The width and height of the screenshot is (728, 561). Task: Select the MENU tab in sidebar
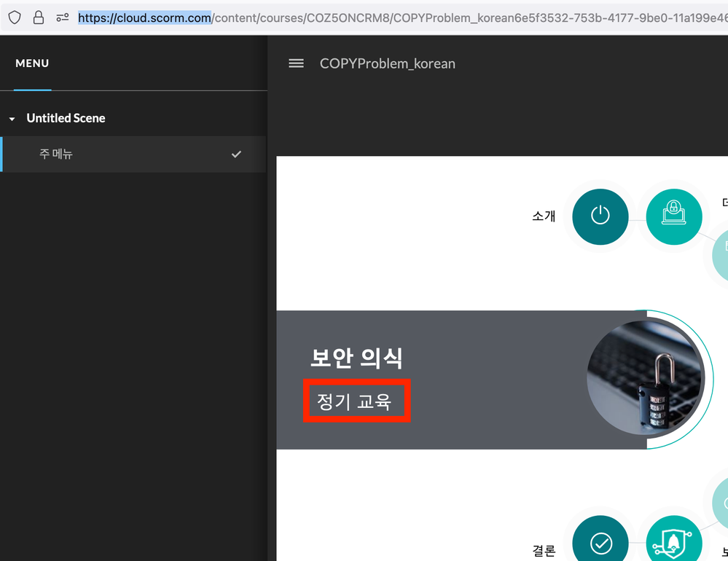[x=32, y=63]
